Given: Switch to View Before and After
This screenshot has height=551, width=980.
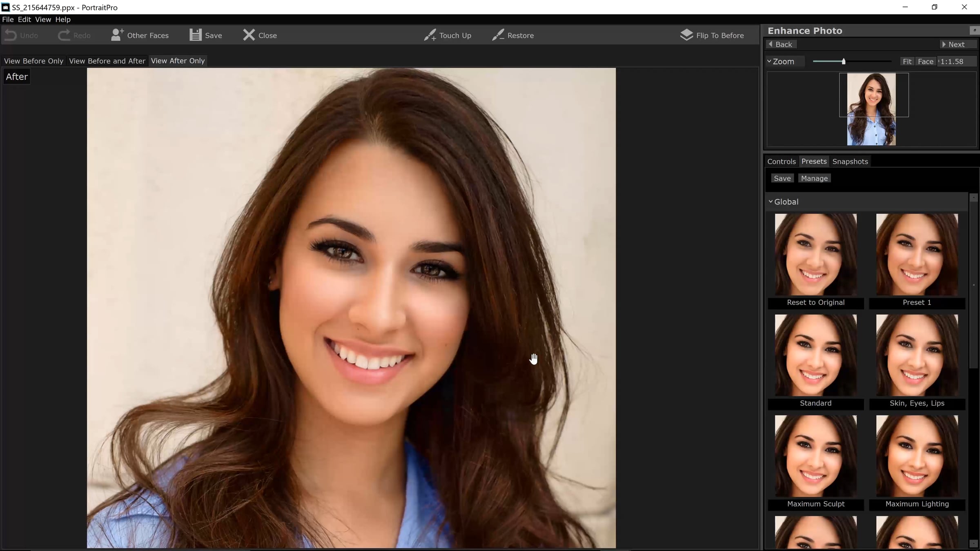Looking at the screenshot, I should pyautogui.click(x=107, y=61).
